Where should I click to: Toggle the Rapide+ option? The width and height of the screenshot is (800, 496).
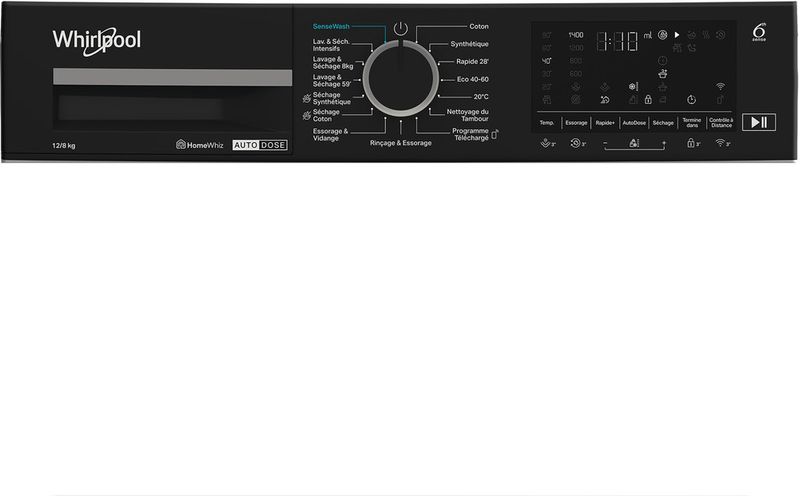pyautogui.click(x=605, y=122)
